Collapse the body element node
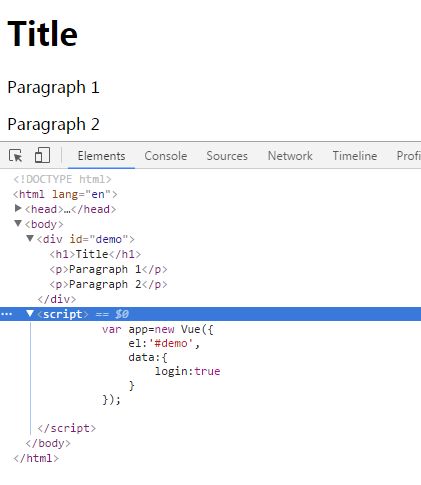Screen dimensions: 421x485 [x=18, y=223]
